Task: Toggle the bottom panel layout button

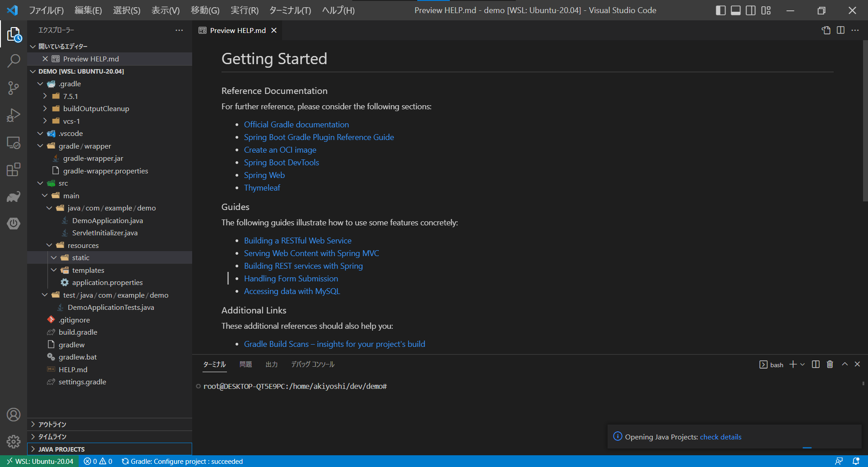Action: click(x=736, y=10)
